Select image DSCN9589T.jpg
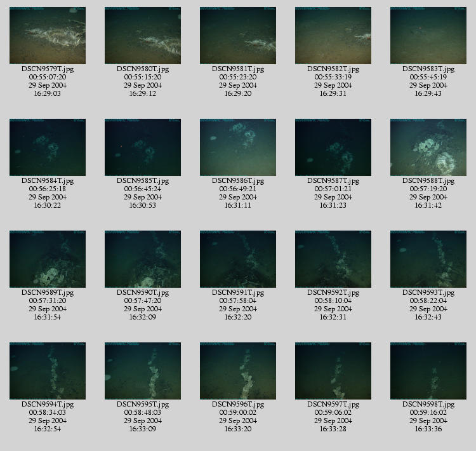This screenshot has width=476, height=451. pyautogui.click(x=48, y=259)
